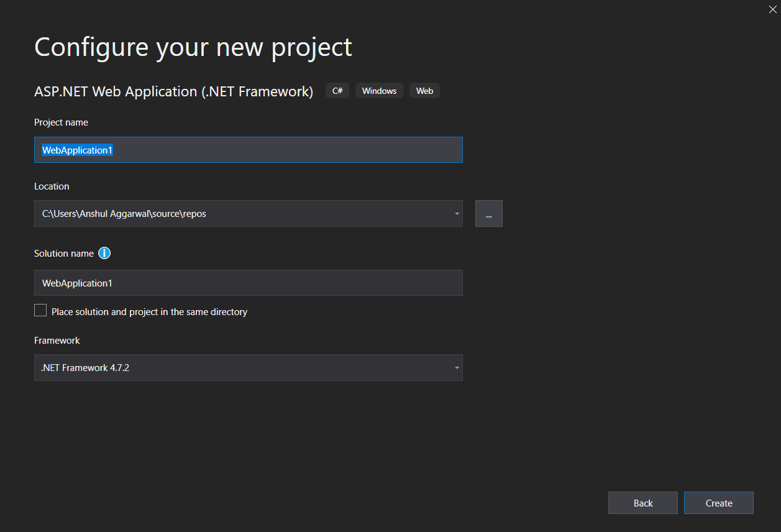Select the Windows platform tag
Image resolution: width=781 pixels, height=532 pixels.
click(x=379, y=90)
